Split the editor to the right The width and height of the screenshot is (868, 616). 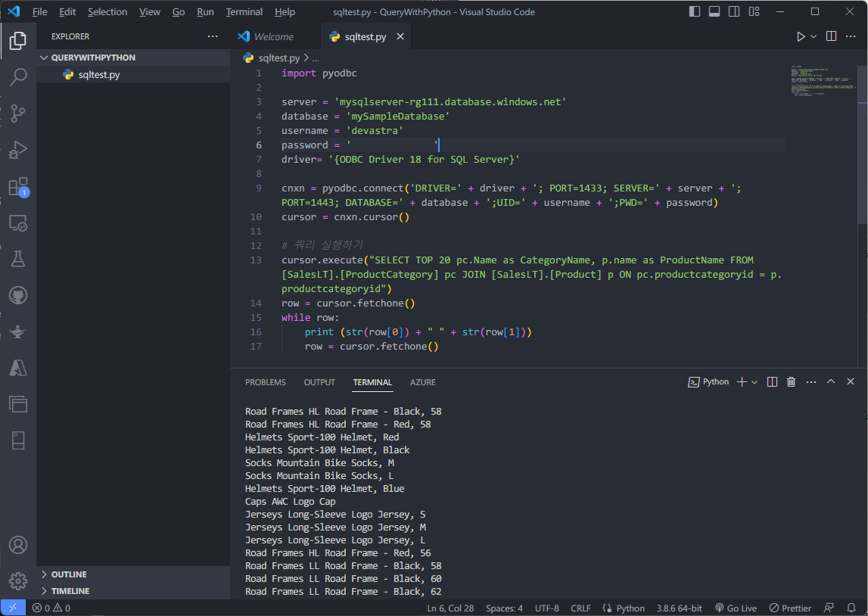(831, 36)
